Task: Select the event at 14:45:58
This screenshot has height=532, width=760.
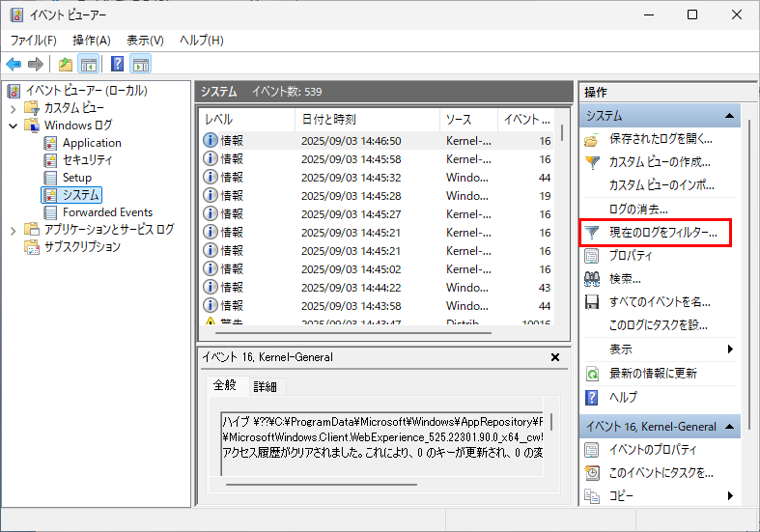Action: [x=377, y=159]
